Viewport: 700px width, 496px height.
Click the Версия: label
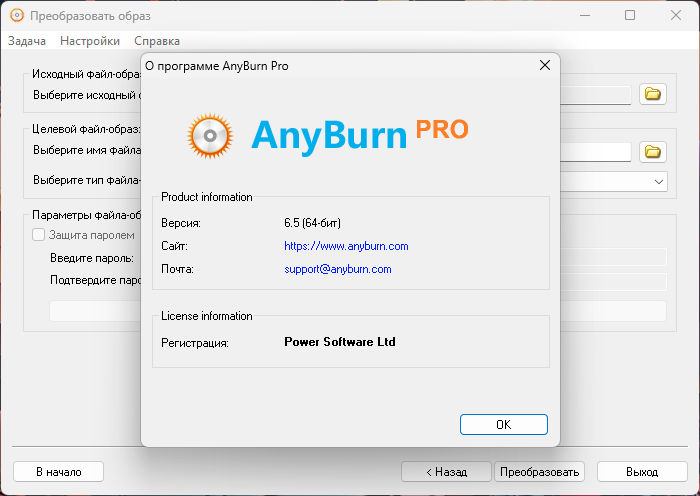181,223
